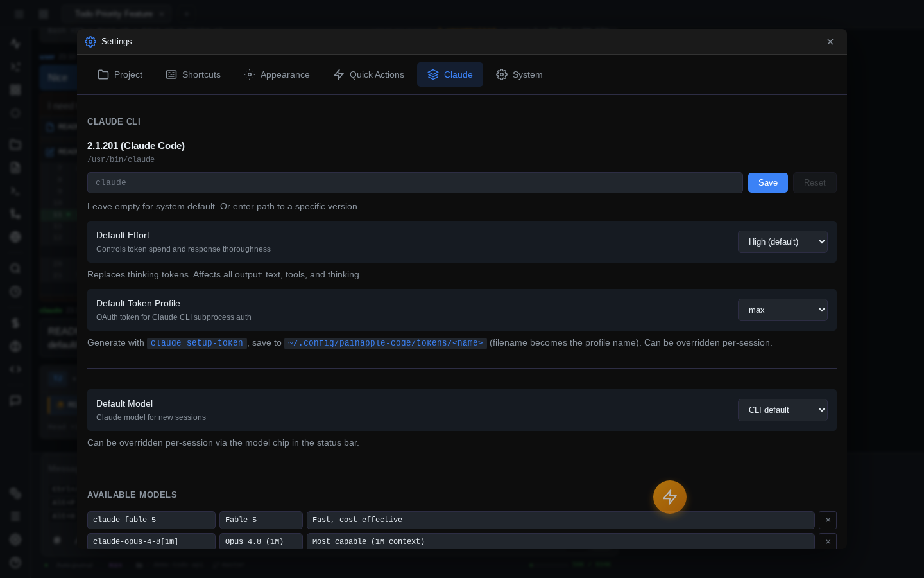Open the Default Effort dropdown

coord(783,242)
